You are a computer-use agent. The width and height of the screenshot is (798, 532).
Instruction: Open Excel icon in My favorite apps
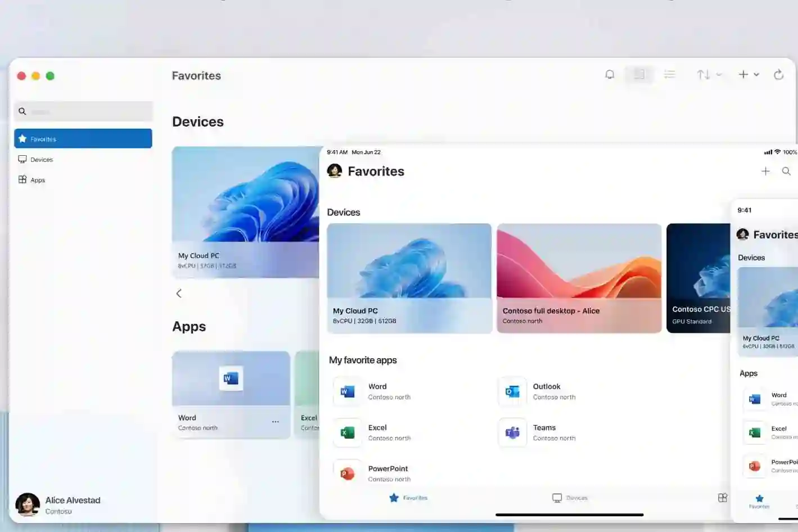[348, 432]
